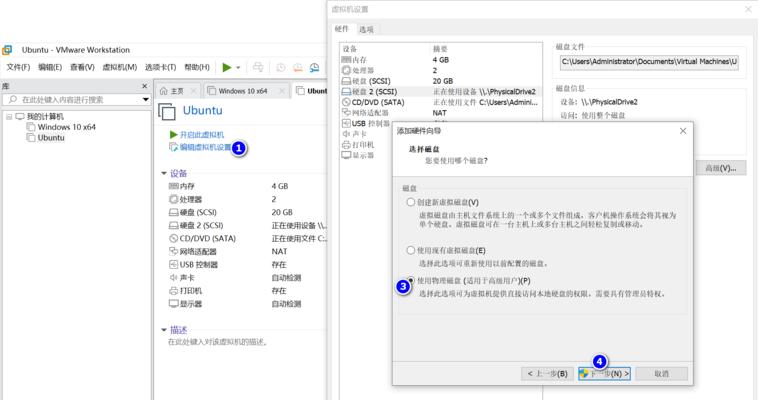Click the 打印机 icon in main window devices

(174, 291)
